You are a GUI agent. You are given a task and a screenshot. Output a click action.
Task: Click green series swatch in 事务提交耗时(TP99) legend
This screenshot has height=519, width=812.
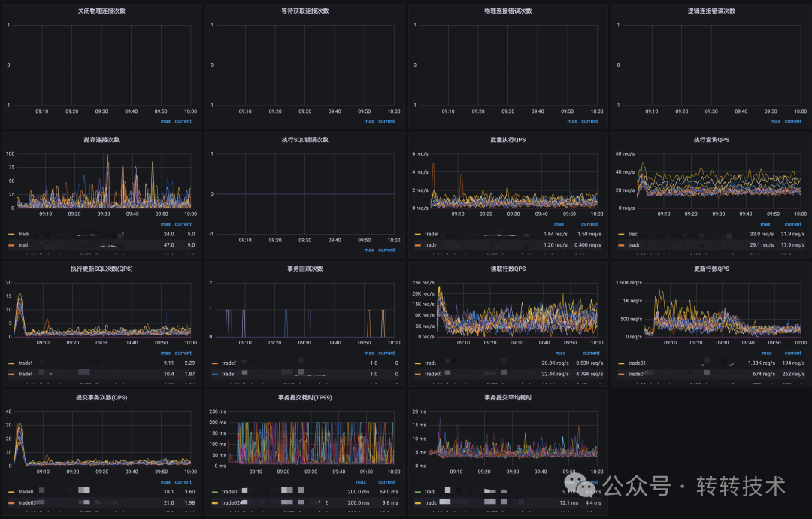(215, 492)
